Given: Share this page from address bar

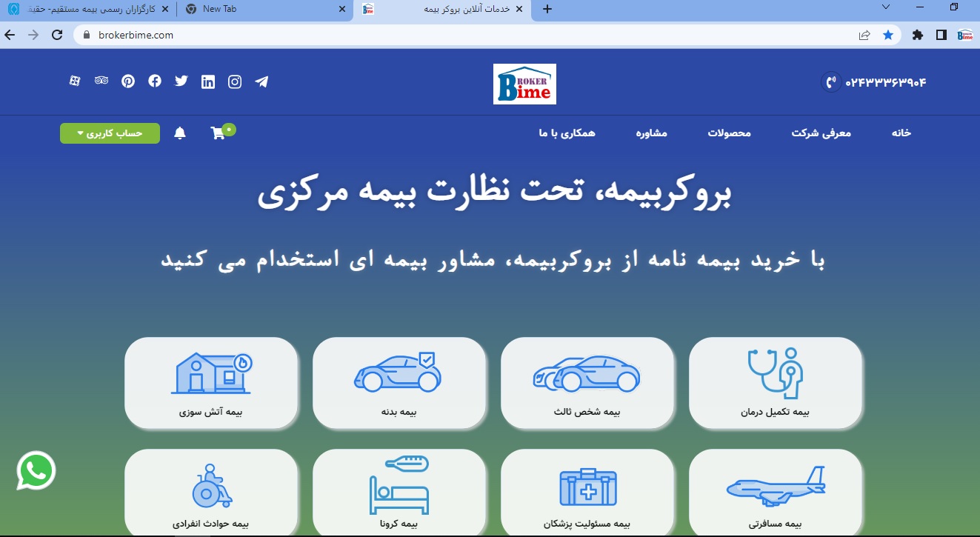Looking at the screenshot, I should pos(864,35).
